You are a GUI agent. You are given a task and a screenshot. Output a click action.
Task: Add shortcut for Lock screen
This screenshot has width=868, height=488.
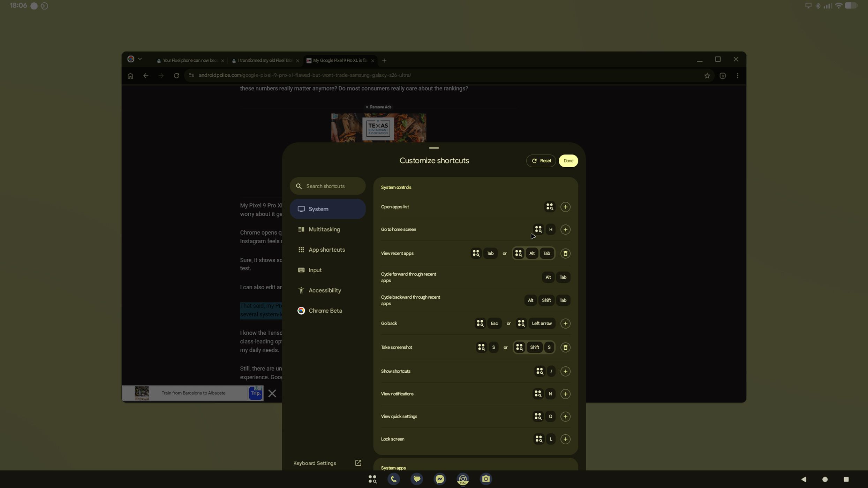coord(565,439)
